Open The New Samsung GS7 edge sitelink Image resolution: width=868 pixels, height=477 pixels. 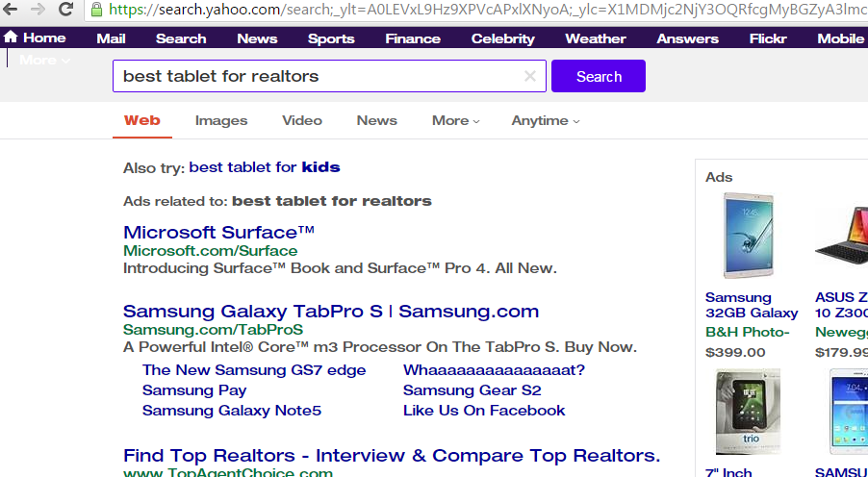tap(254, 369)
